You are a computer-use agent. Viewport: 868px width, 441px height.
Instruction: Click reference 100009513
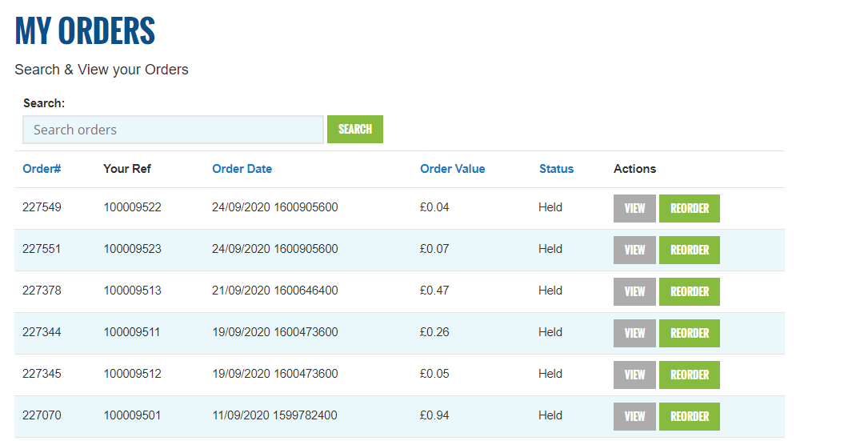132,291
